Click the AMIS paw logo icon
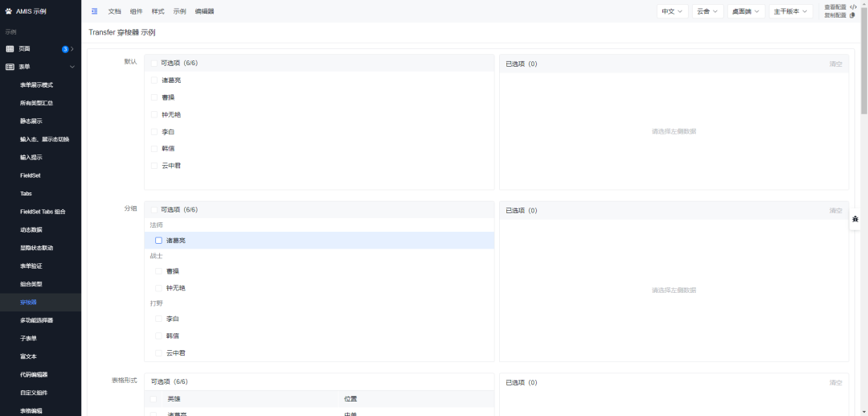Viewport: 868px width, 416px height. point(8,11)
